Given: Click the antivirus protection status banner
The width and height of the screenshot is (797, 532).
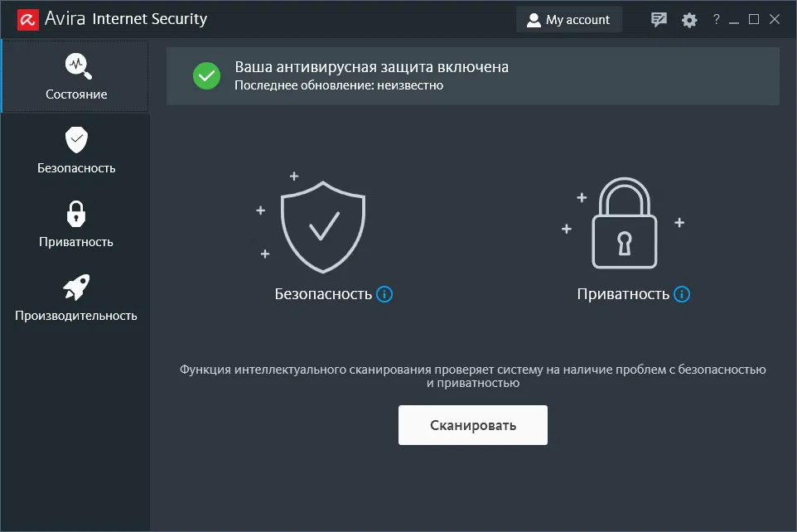Looking at the screenshot, I should click(472, 75).
